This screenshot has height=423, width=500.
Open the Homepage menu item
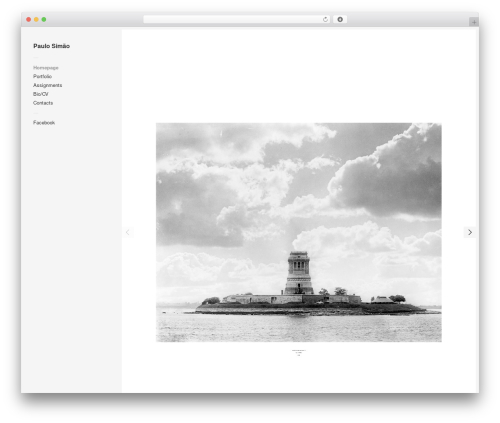pyautogui.click(x=46, y=68)
